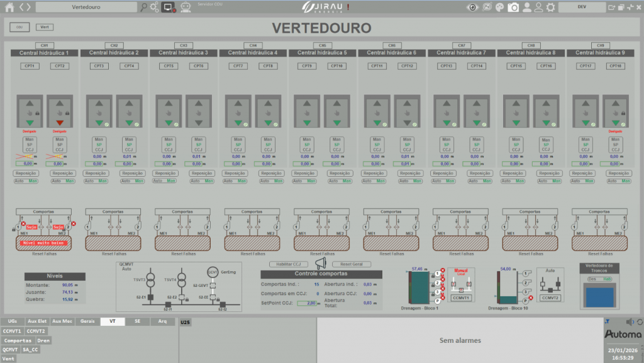Open the screenshot capture tool in top toolbar

[x=514, y=8]
